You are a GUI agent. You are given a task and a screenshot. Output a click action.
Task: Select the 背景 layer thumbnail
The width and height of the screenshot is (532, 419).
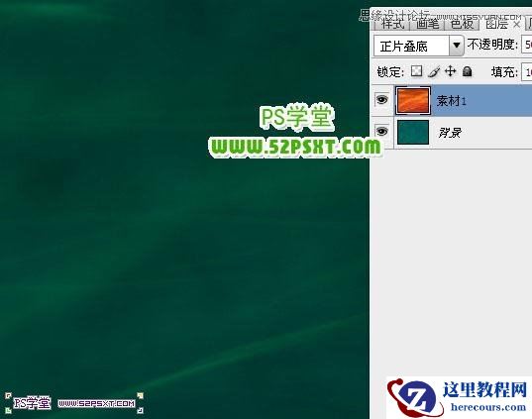[413, 132]
